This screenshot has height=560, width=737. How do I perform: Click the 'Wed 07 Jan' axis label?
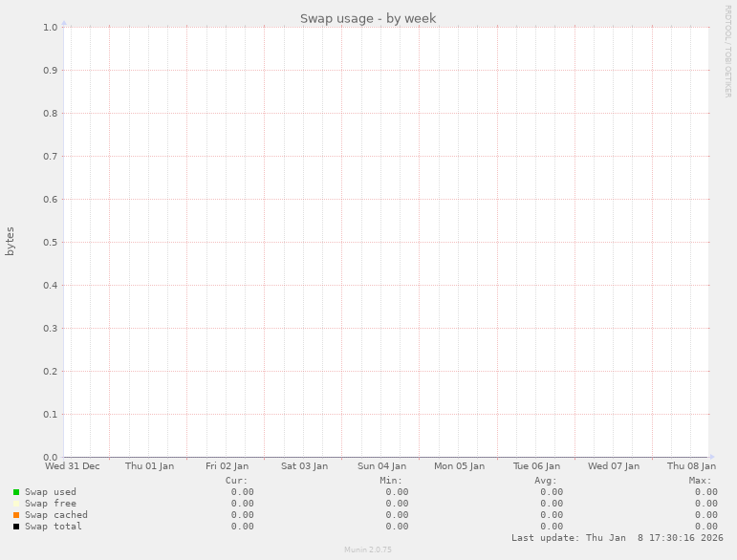[x=614, y=466]
